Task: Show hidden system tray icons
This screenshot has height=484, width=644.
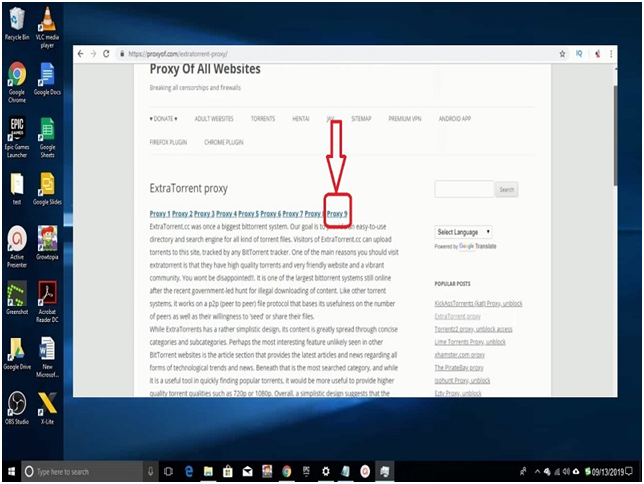Action: tap(537, 472)
